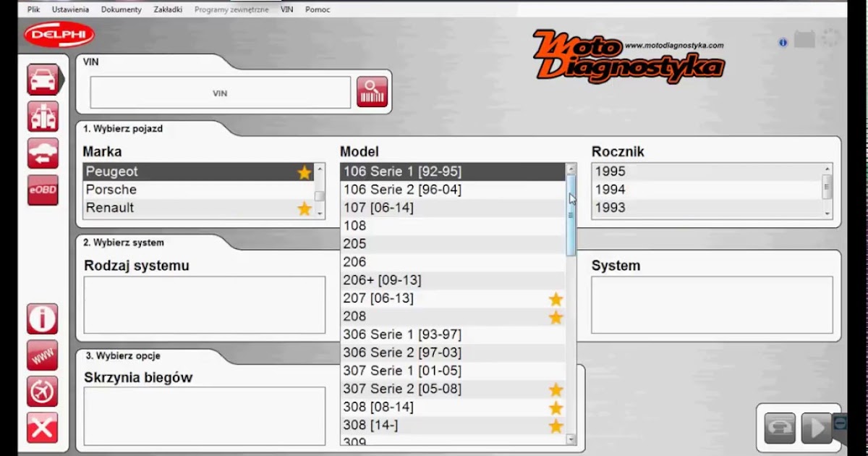The width and height of the screenshot is (868, 456).
Task: Click the telephone support button
Action: (x=780, y=428)
